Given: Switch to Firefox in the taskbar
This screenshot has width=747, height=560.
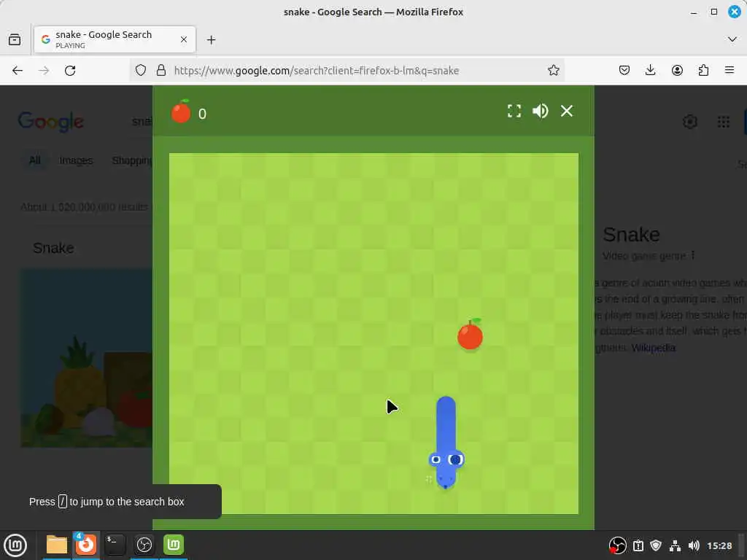Looking at the screenshot, I should coord(86,545).
